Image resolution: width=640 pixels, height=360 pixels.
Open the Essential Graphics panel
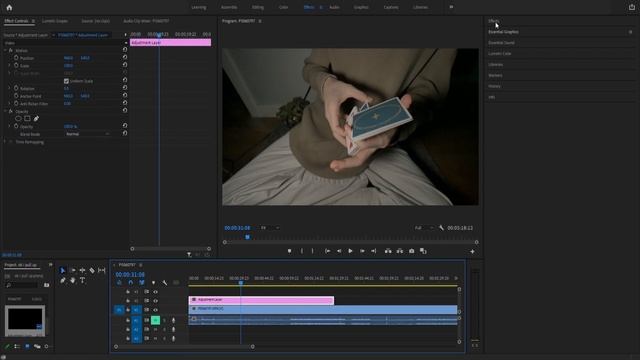(503, 32)
